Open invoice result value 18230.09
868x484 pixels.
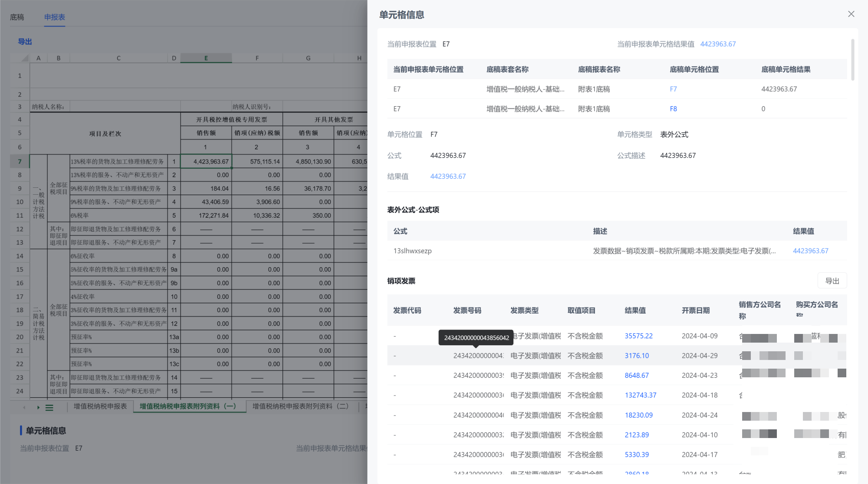pos(638,415)
